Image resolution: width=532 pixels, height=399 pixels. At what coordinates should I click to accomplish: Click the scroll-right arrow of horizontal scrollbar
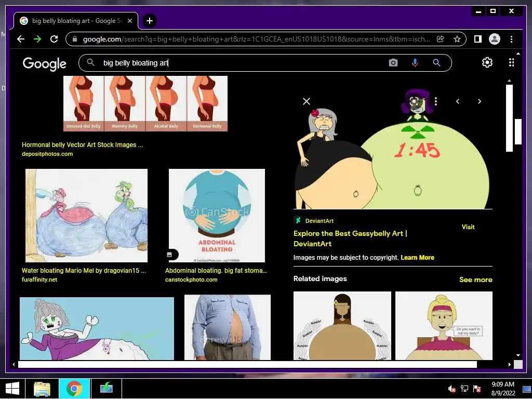coord(509,364)
